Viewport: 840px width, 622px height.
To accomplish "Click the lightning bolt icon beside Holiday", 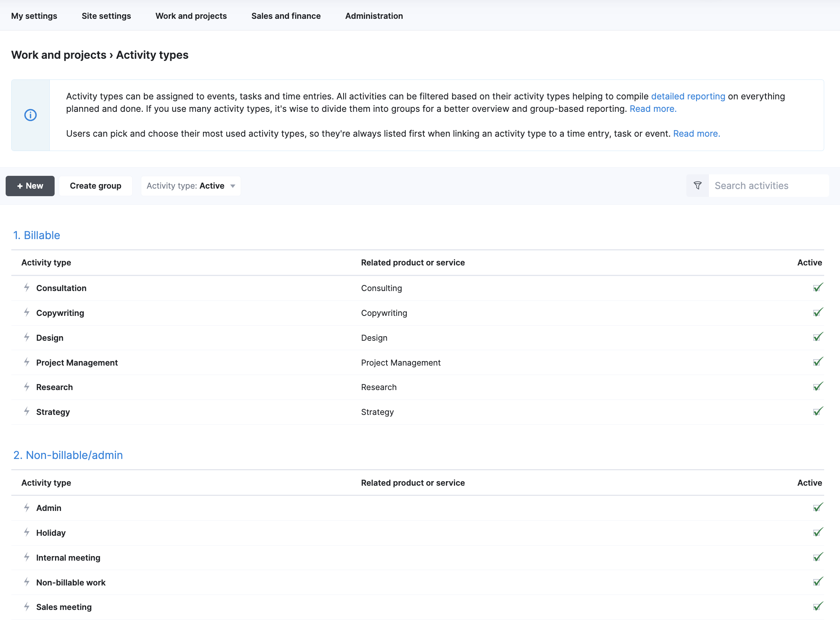I will (x=27, y=532).
